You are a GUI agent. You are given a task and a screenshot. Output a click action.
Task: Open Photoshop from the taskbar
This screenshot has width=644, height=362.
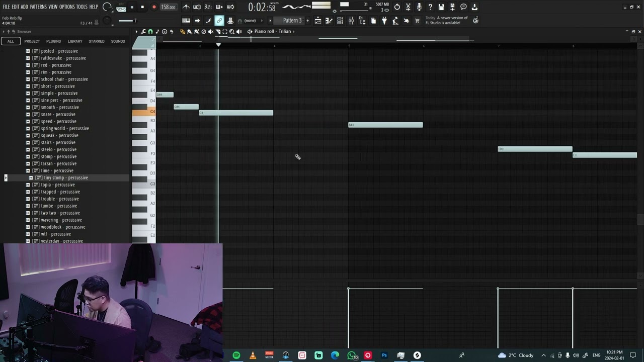[384, 355]
